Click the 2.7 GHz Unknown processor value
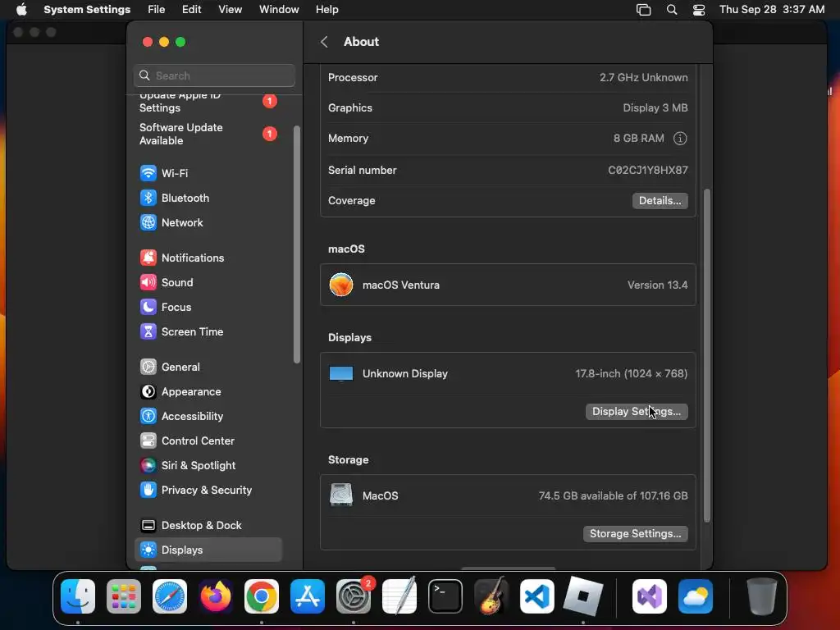This screenshot has width=840, height=630. [x=643, y=78]
